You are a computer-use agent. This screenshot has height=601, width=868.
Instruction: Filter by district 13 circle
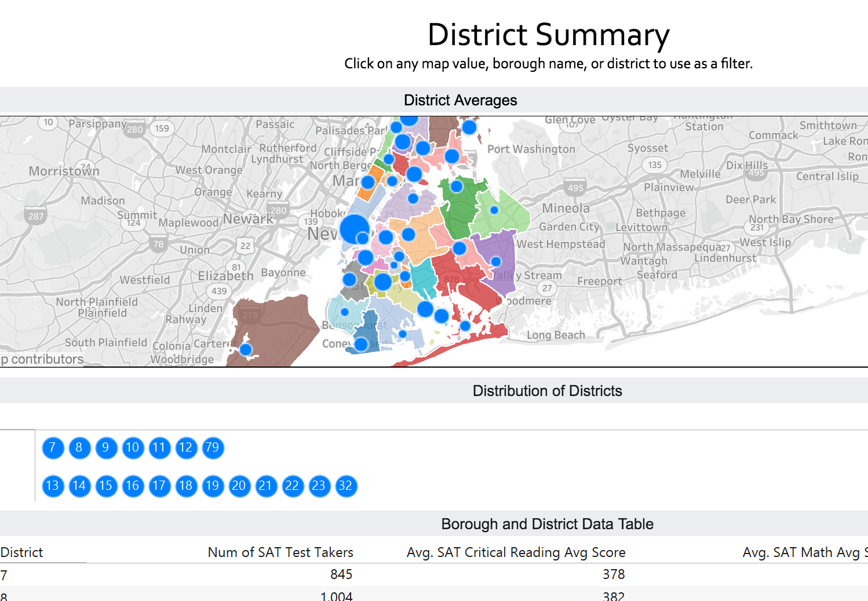click(x=53, y=486)
